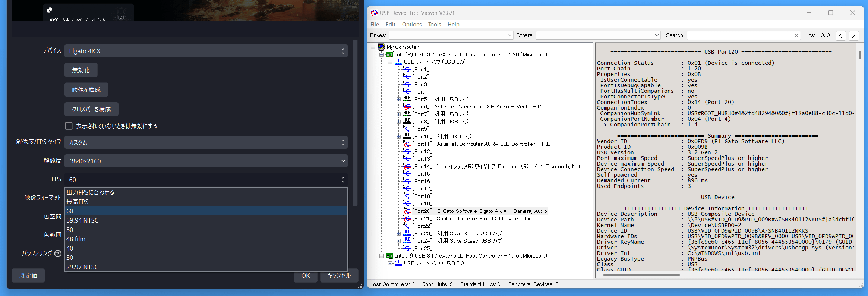The width and height of the screenshot is (868, 296).
Task: Select 29.97 NTSC in the FPS list
Action: click(206, 267)
